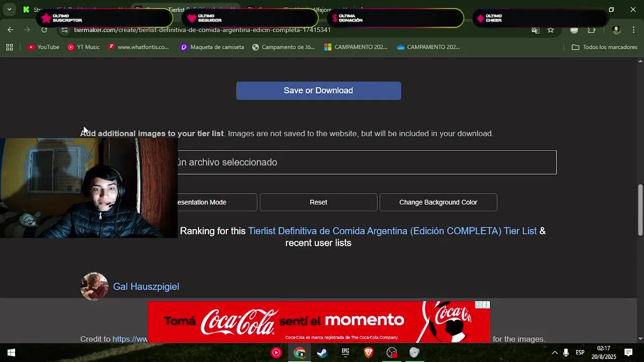Screen dimensions: 644x362
Task: Open the Todos los marcadores folder
Action: pos(604,47)
